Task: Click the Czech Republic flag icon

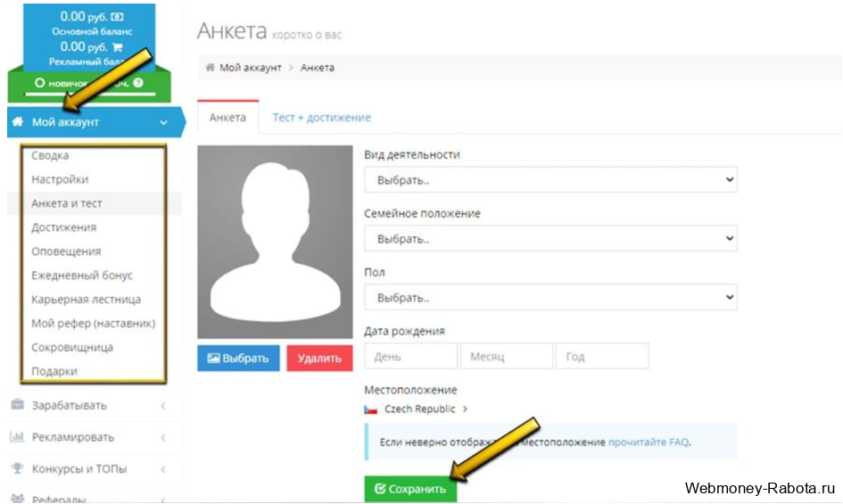Action: pos(371,409)
